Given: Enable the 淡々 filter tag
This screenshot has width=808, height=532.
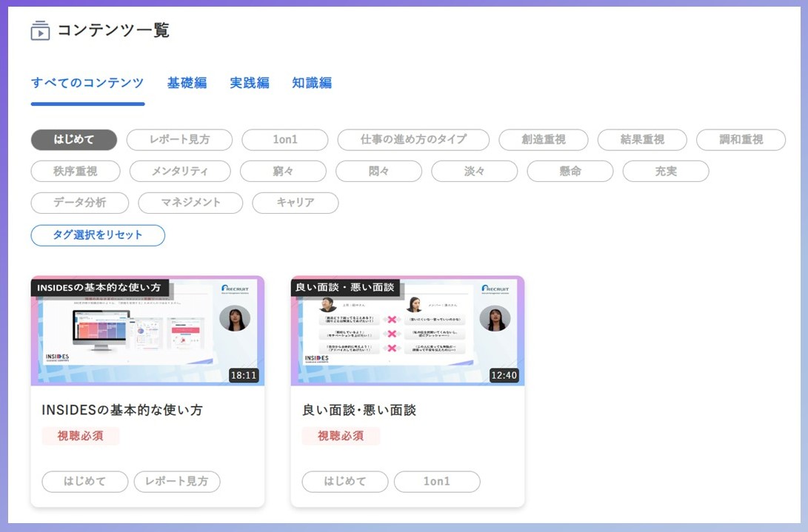Looking at the screenshot, I should click(x=475, y=172).
